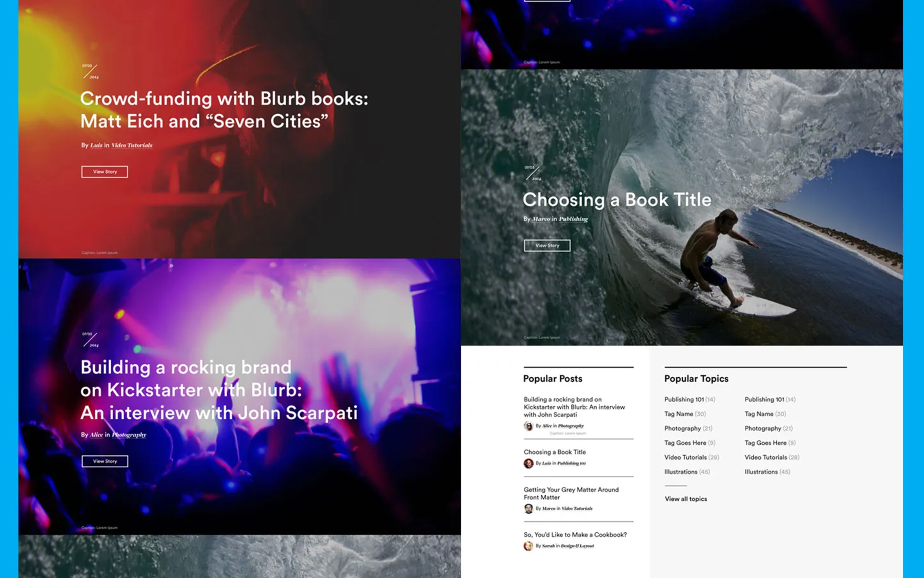Click Alice's avatar under first popular post
Image resolution: width=924 pixels, height=578 pixels.
pos(528,426)
